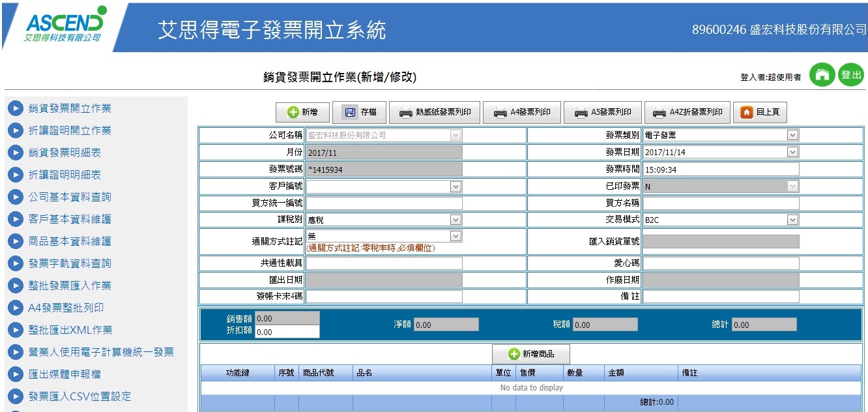Screen dimensions: 868x412
Task: Click arrow icon beside 折讓證明開立作業
Action: tap(15, 130)
